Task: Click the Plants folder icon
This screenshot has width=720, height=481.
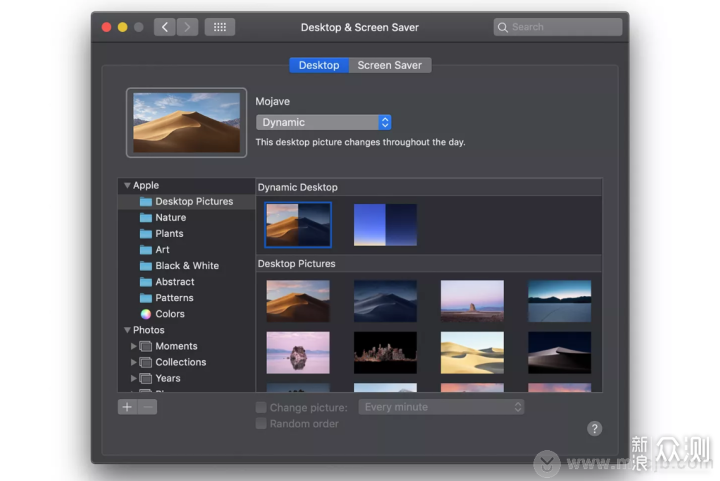Action: 146,234
